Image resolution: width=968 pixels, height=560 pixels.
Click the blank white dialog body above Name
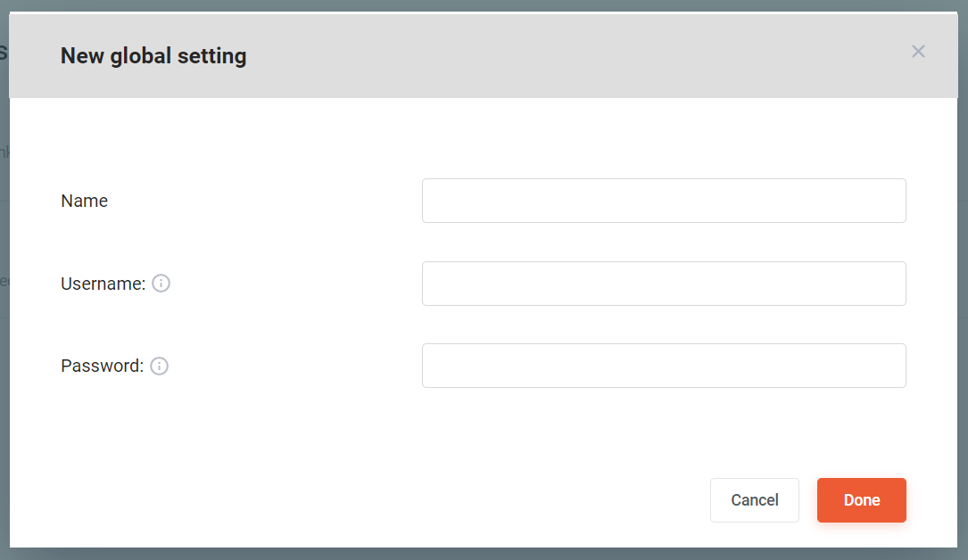click(x=484, y=137)
